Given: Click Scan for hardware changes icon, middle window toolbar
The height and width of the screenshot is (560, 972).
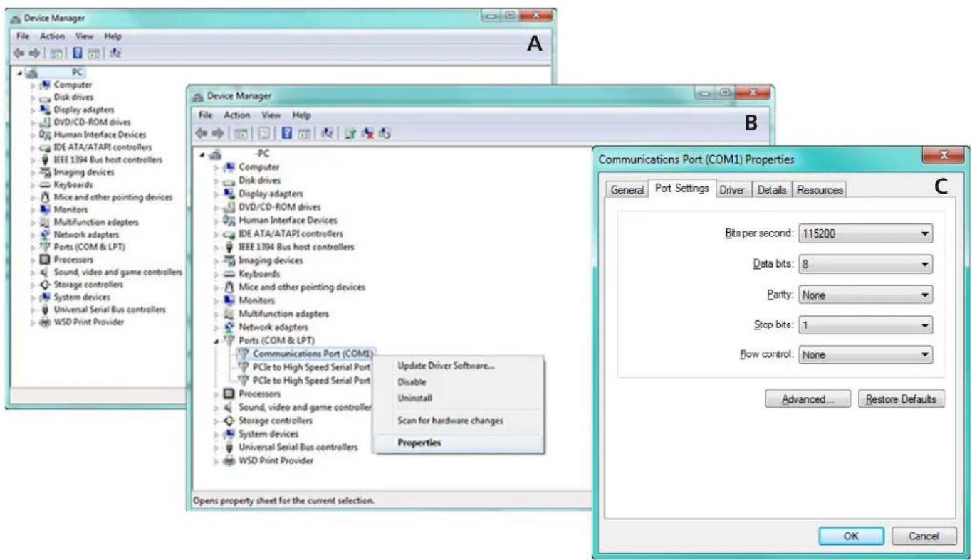Looking at the screenshot, I should click(326, 133).
